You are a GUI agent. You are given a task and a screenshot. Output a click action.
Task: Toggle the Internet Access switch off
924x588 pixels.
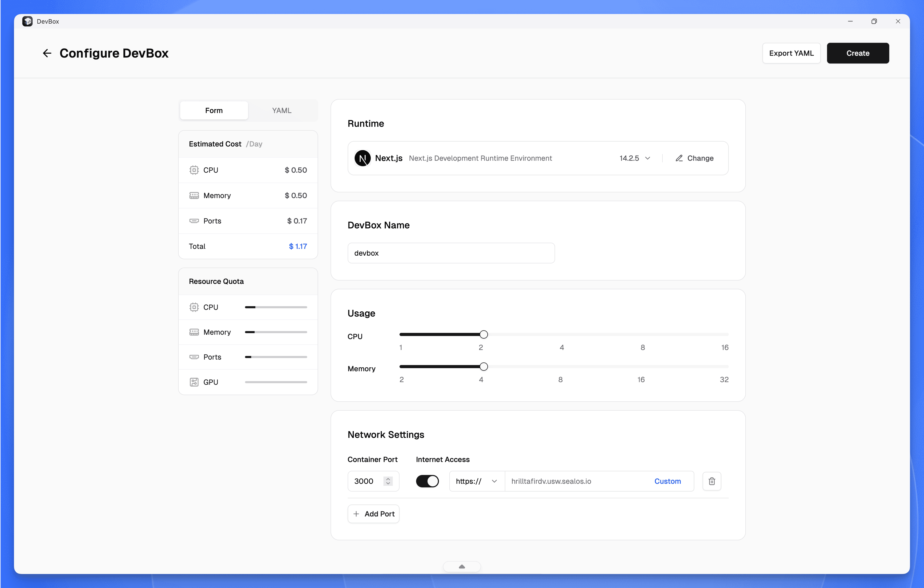427,481
